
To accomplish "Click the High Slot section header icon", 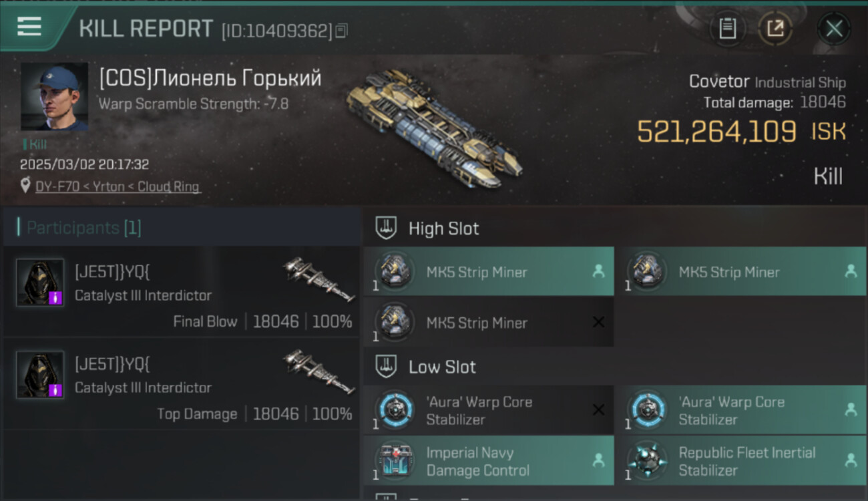I will point(386,228).
